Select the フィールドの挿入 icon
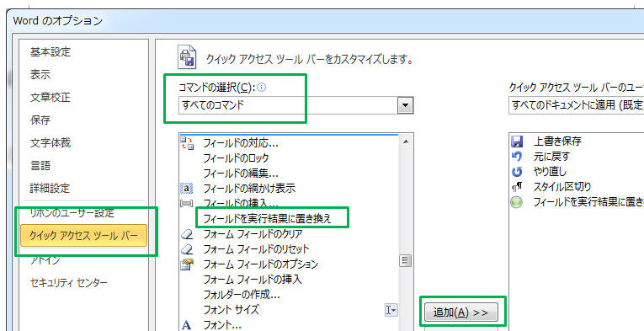Image resolution: width=644 pixels, height=331 pixels. click(x=186, y=203)
